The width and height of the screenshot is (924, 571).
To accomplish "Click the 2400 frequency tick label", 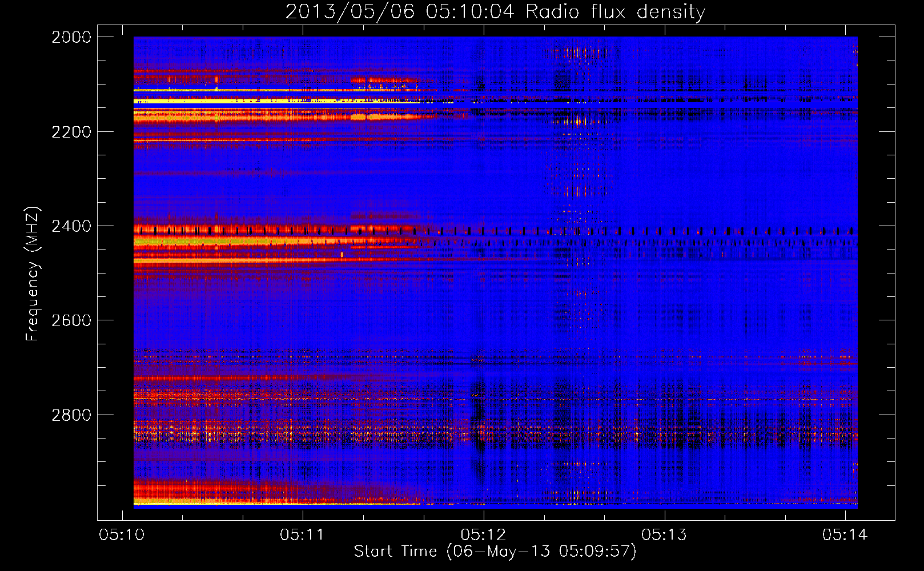I will (x=71, y=227).
